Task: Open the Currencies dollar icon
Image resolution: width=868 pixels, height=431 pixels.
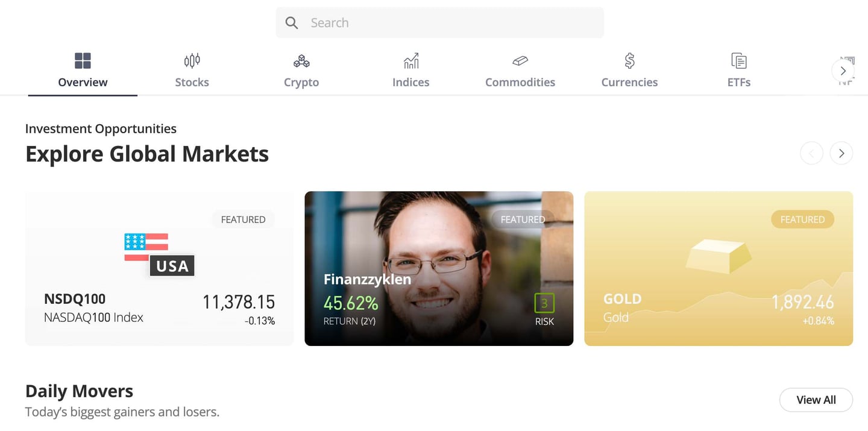Action: [629, 60]
